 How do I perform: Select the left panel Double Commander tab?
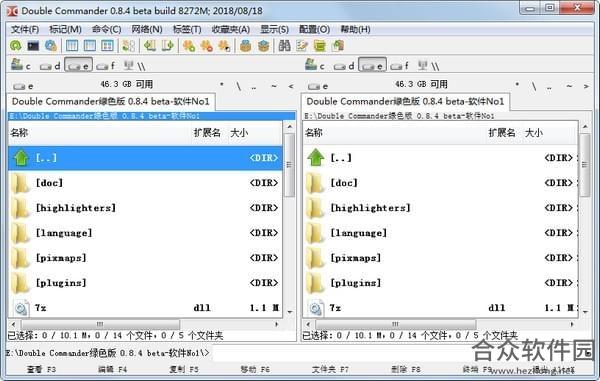111,102
